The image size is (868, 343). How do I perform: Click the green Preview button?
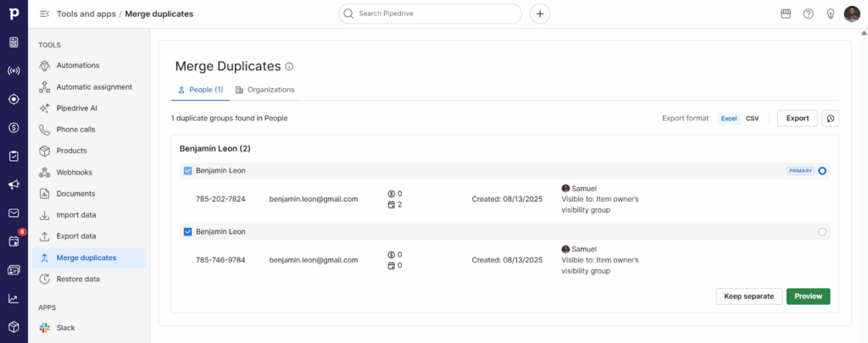tap(808, 296)
